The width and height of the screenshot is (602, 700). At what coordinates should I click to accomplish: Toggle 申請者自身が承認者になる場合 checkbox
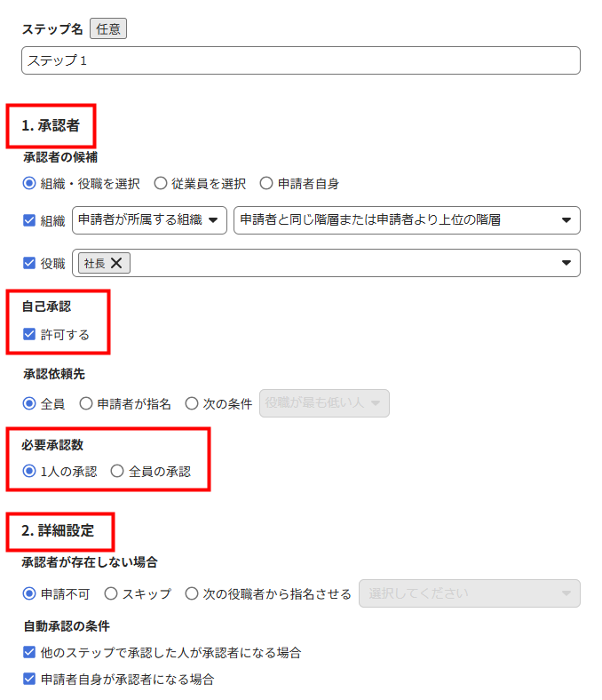coord(29,679)
